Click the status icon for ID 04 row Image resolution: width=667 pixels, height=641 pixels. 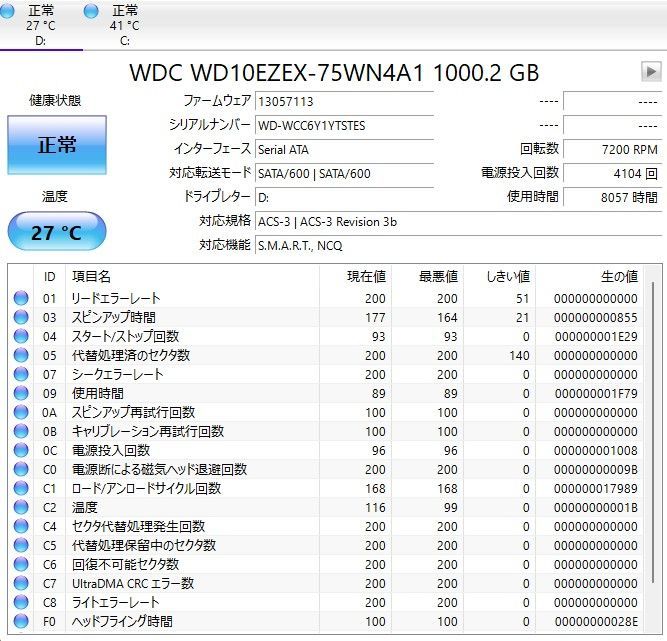(21, 336)
